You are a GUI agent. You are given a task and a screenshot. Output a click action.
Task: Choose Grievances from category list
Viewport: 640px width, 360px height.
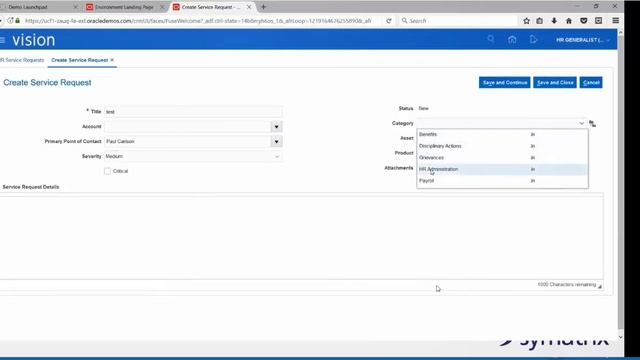click(502, 158)
